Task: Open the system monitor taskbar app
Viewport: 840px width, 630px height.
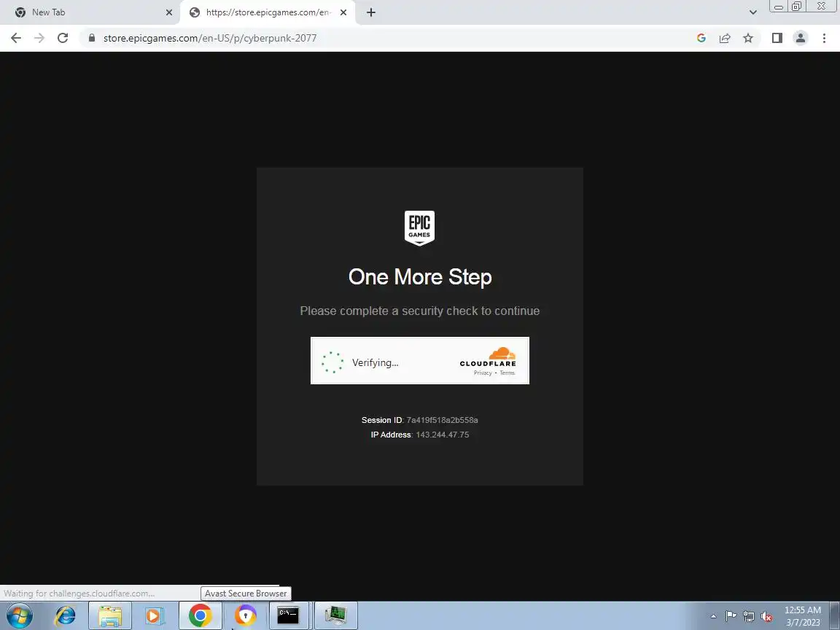Action: click(x=335, y=615)
